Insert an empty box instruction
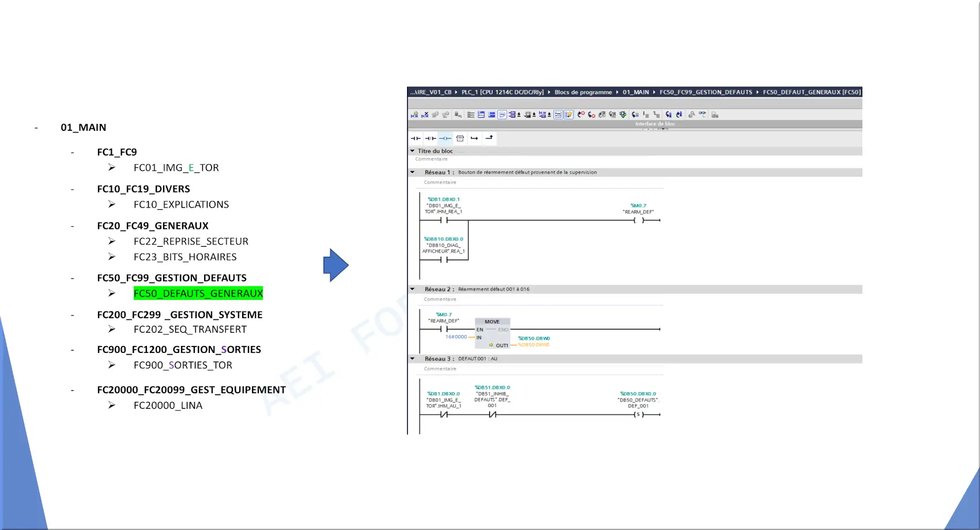The height and width of the screenshot is (530, 980). [x=460, y=138]
